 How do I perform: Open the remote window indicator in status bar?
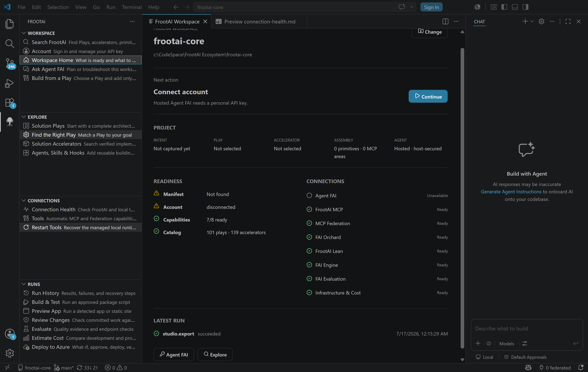[7, 367]
